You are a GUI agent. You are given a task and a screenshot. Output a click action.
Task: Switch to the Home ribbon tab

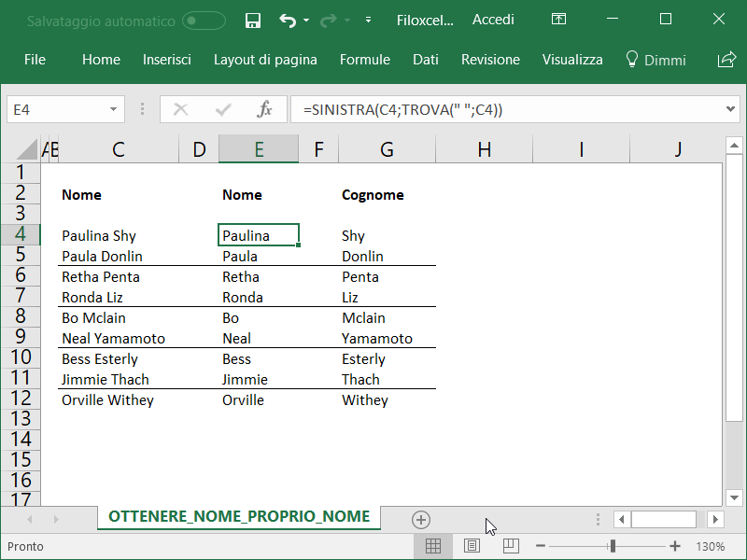(x=101, y=60)
